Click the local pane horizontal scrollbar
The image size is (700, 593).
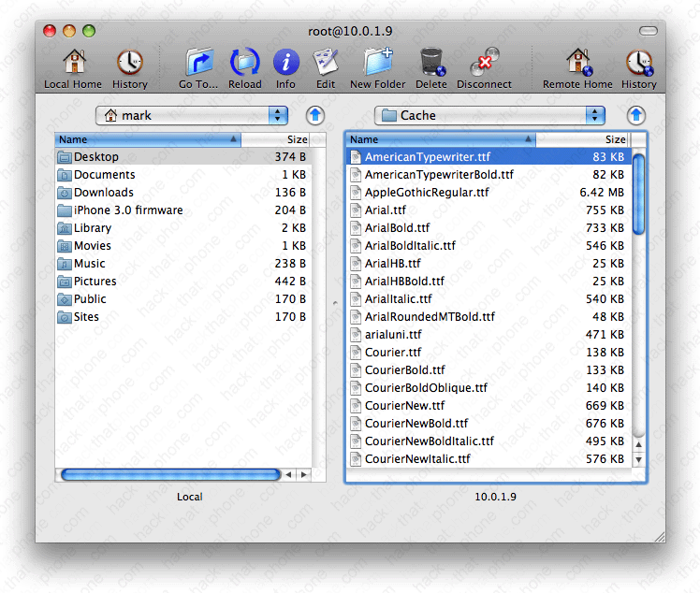170,475
